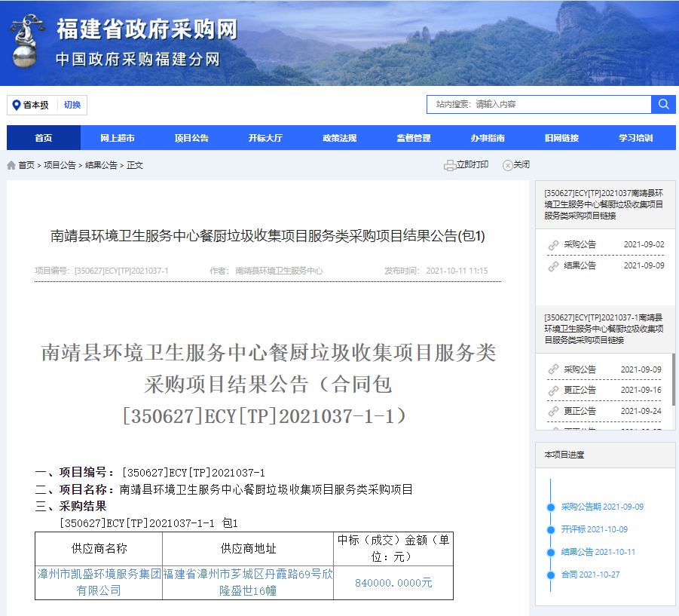The height and width of the screenshot is (616, 679).
Task: Open 结果公告 2021-10-11 progress link
Action: (598, 552)
